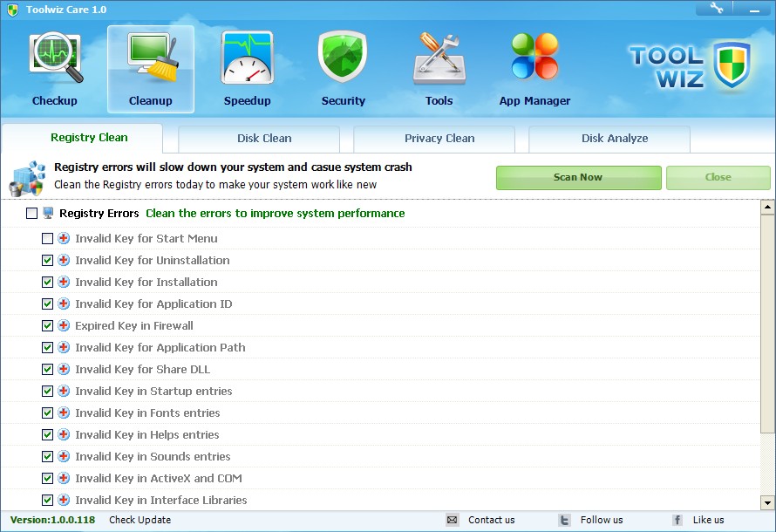Expand the ActiveX and COM plus icon
This screenshot has height=532, width=776.
(64, 478)
